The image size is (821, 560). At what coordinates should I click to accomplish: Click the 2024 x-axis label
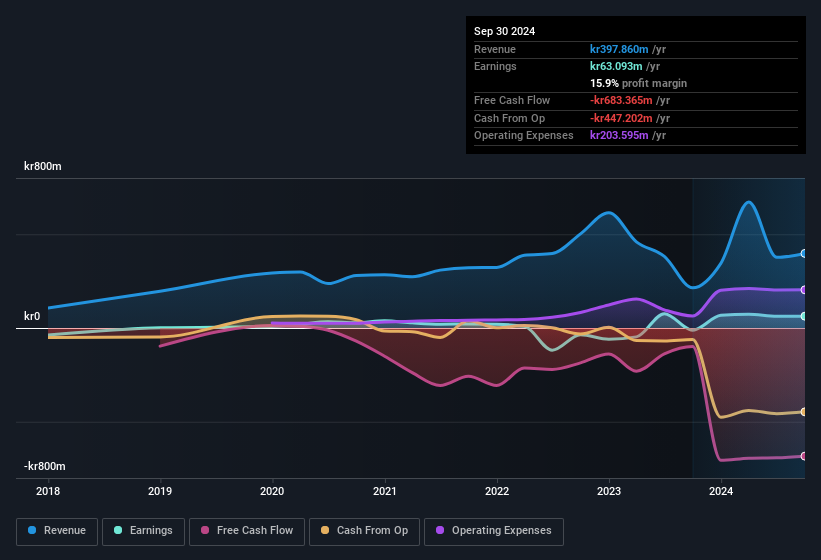pos(721,491)
